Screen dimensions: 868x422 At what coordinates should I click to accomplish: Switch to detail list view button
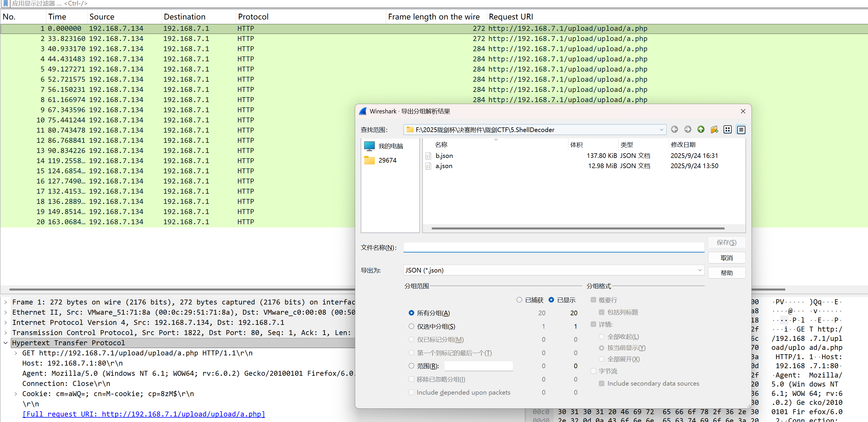pyautogui.click(x=741, y=129)
